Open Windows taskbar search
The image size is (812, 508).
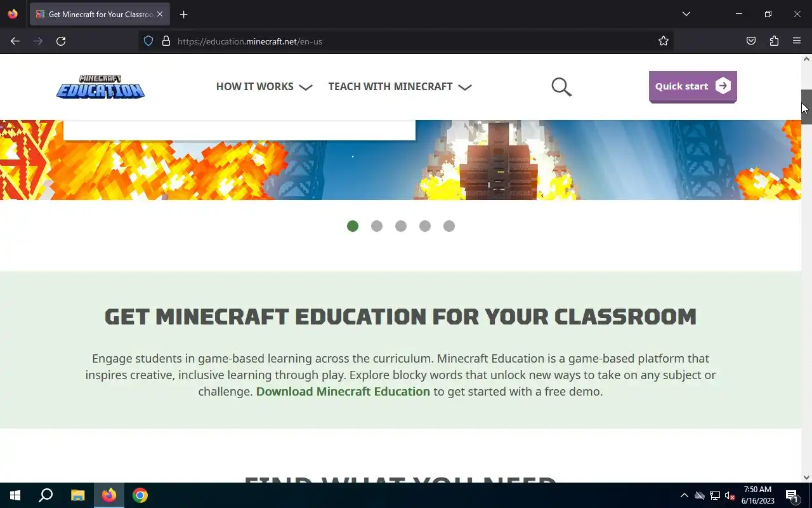[46, 495]
